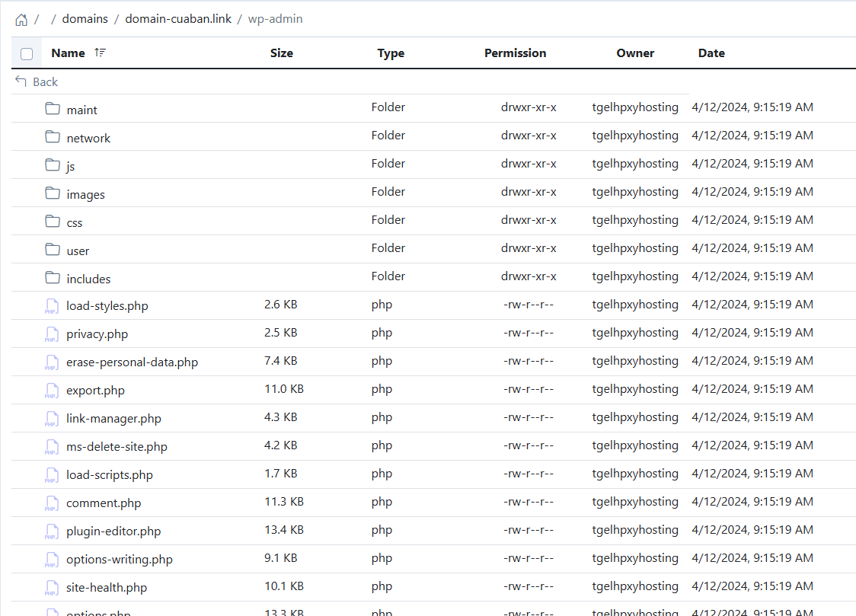The height and width of the screenshot is (616, 856).
Task: Select comment.php file name
Action: [x=104, y=503]
